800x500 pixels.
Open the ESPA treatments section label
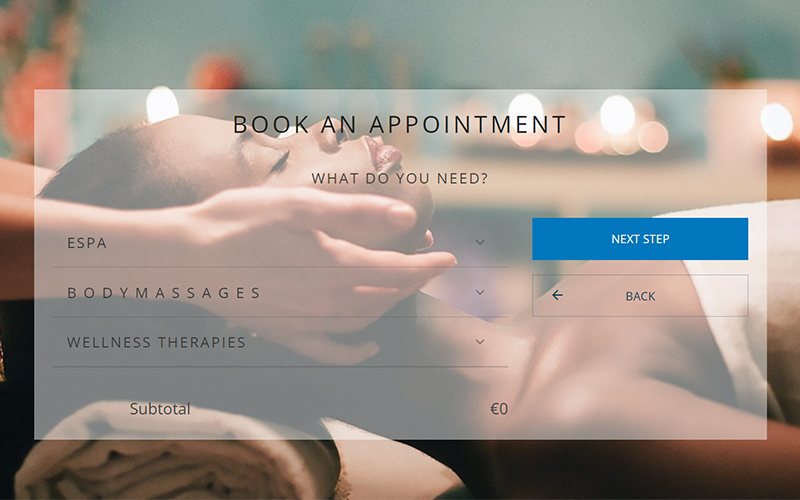click(x=87, y=243)
